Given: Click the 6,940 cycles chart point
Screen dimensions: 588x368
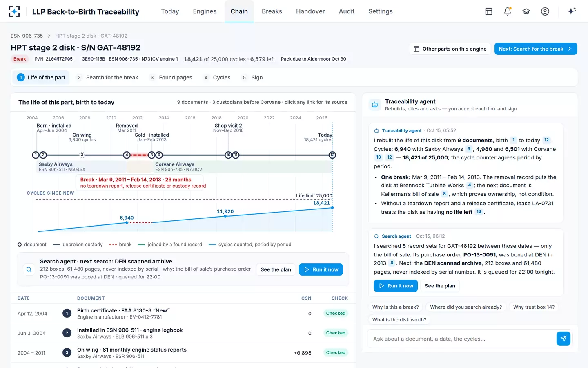Looking at the screenshot, I should (127, 222).
